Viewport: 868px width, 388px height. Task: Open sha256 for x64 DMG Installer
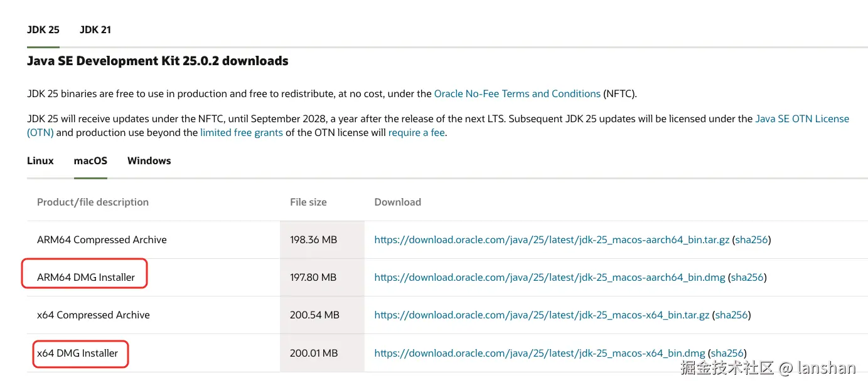click(x=727, y=354)
